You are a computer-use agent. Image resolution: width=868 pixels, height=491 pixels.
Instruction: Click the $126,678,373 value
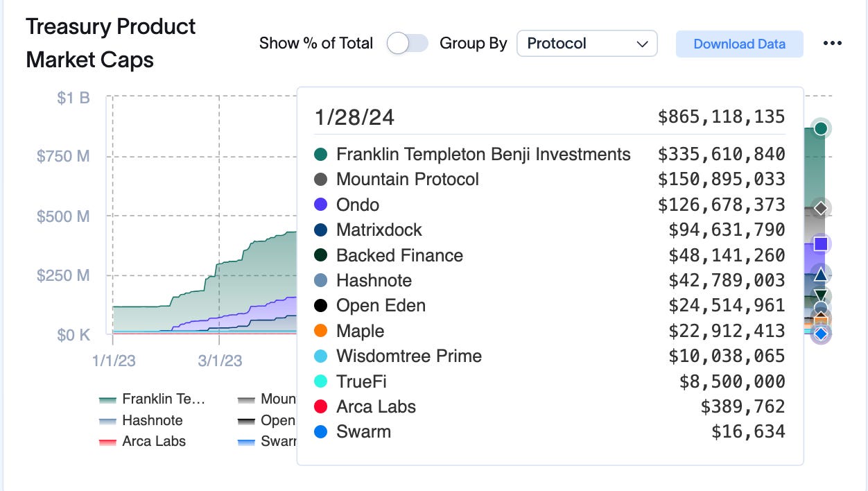pyautogui.click(x=721, y=205)
